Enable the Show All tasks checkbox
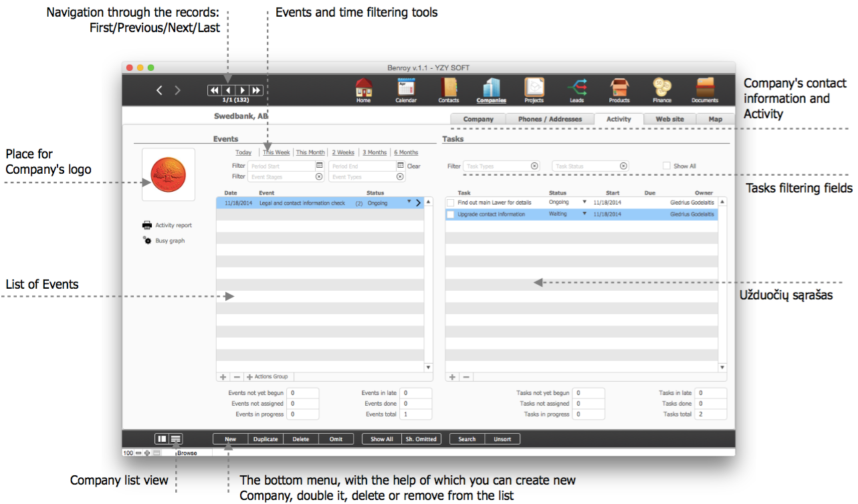 coord(666,166)
